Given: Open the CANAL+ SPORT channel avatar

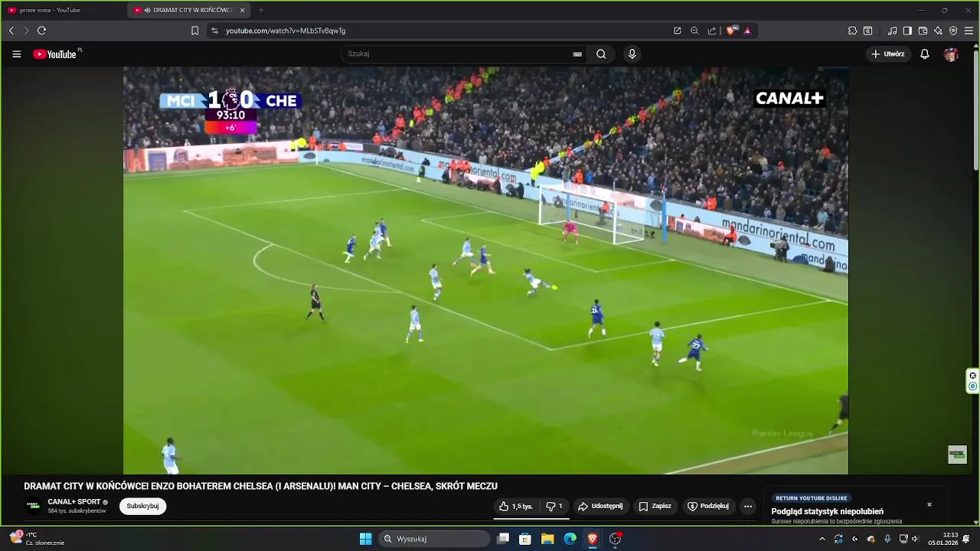Looking at the screenshot, I should click(33, 506).
